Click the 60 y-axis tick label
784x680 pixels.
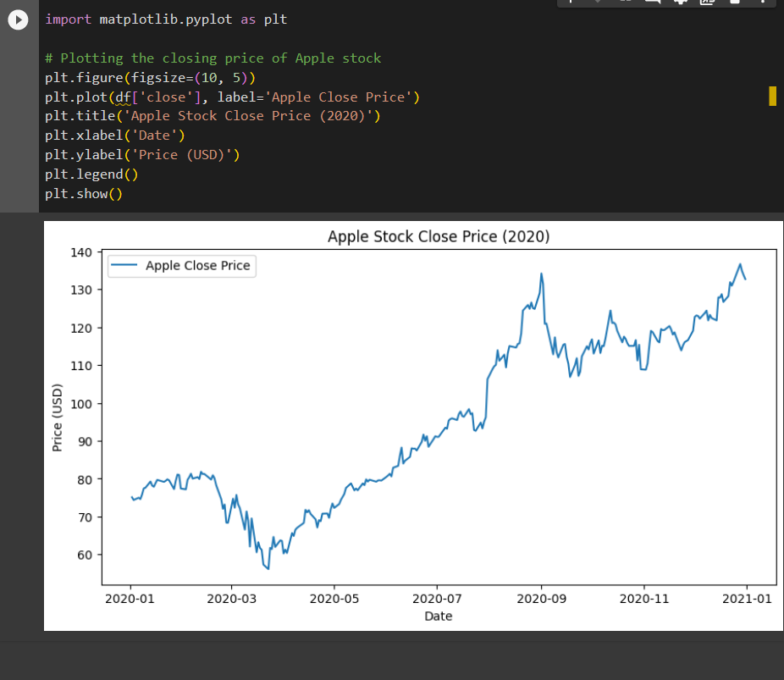(x=85, y=555)
